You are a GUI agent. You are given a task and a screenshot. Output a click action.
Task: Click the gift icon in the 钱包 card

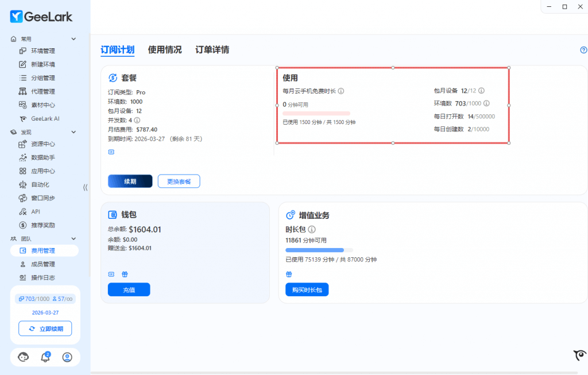coord(124,275)
